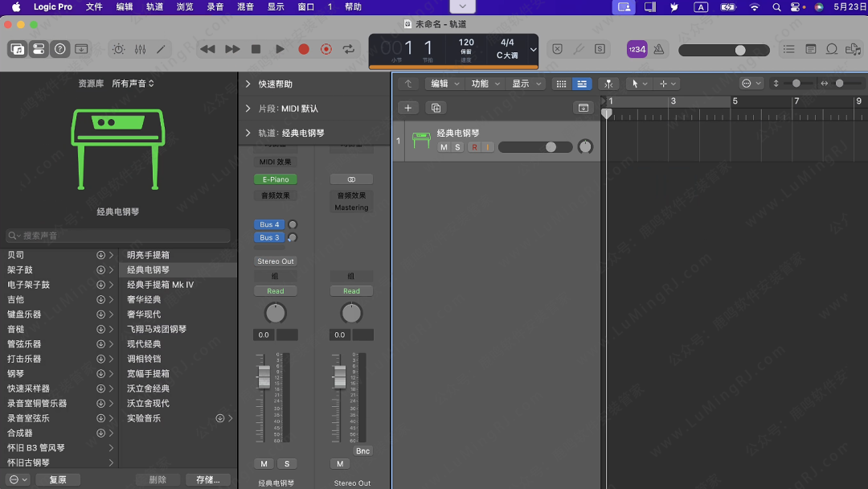Click the duplicate track icon
868x489 pixels.
pos(436,108)
